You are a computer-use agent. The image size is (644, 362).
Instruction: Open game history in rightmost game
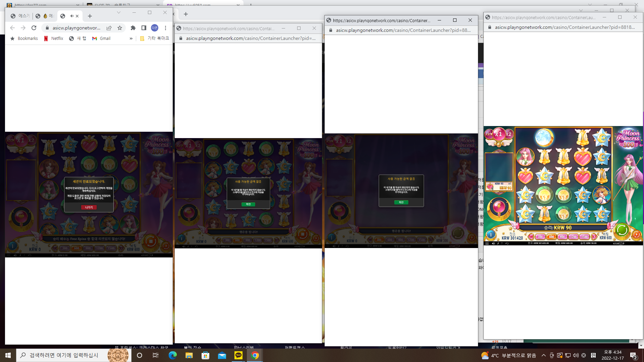507,243
